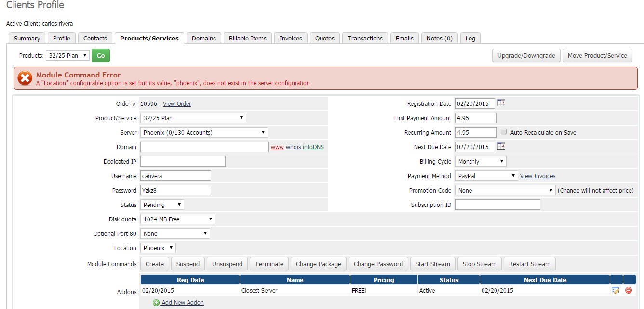Viewport: 644px width, 309px height.
Task: Click the Recurring Amount field
Action: point(476,132)
